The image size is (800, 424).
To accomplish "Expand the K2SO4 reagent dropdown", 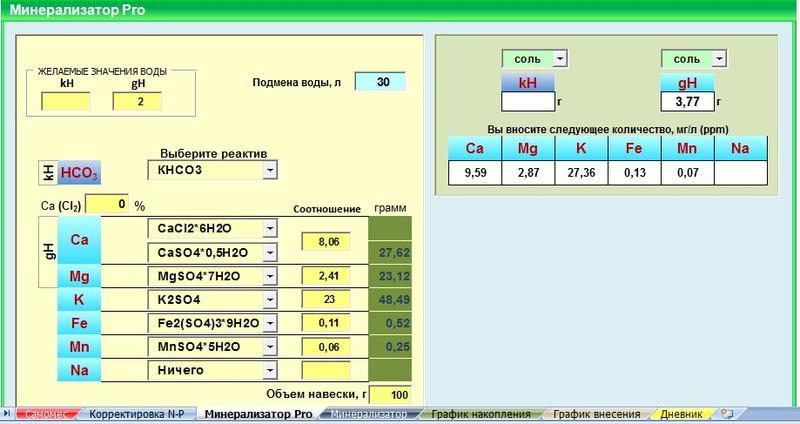I will point(270,299).
